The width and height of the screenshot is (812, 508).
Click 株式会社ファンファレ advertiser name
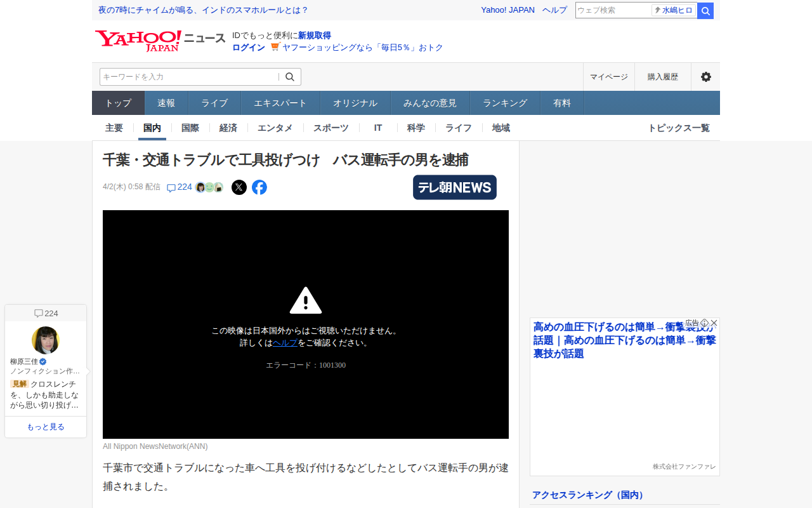684,467
